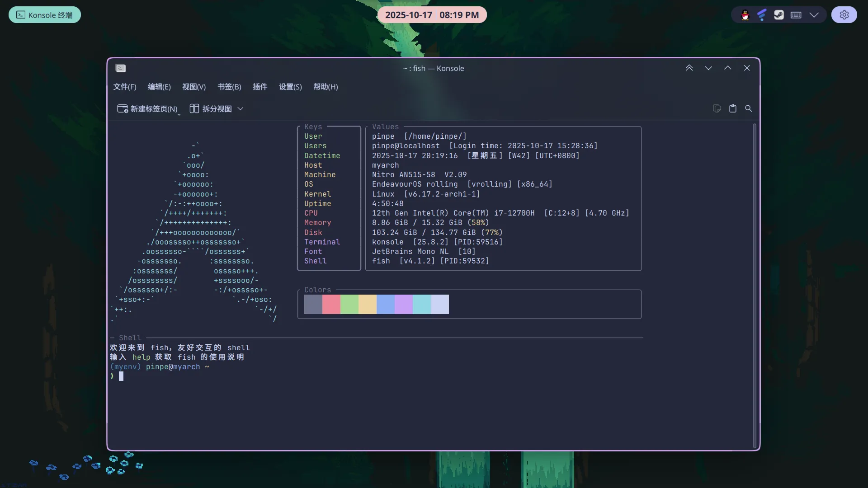This screenshot has height=488, width=868.
Task: Open the 文件(F) menu
Action: tap(124, 87)
